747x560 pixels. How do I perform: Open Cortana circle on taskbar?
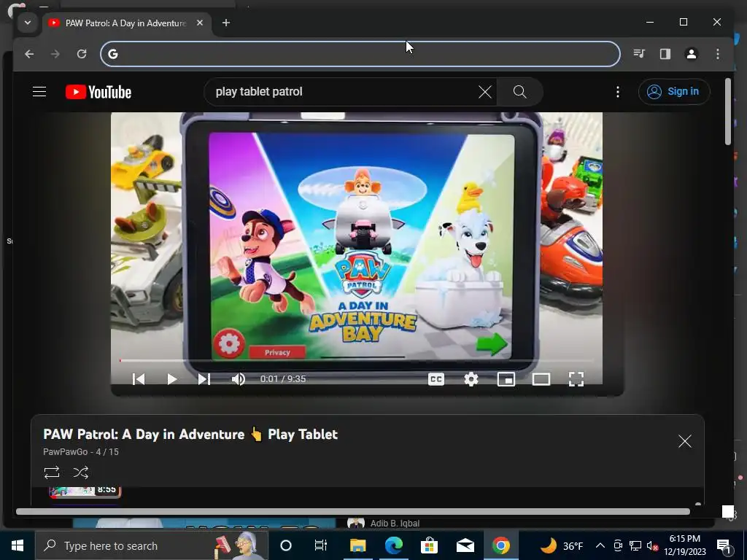pyautogui.click(x=285, y=545)
